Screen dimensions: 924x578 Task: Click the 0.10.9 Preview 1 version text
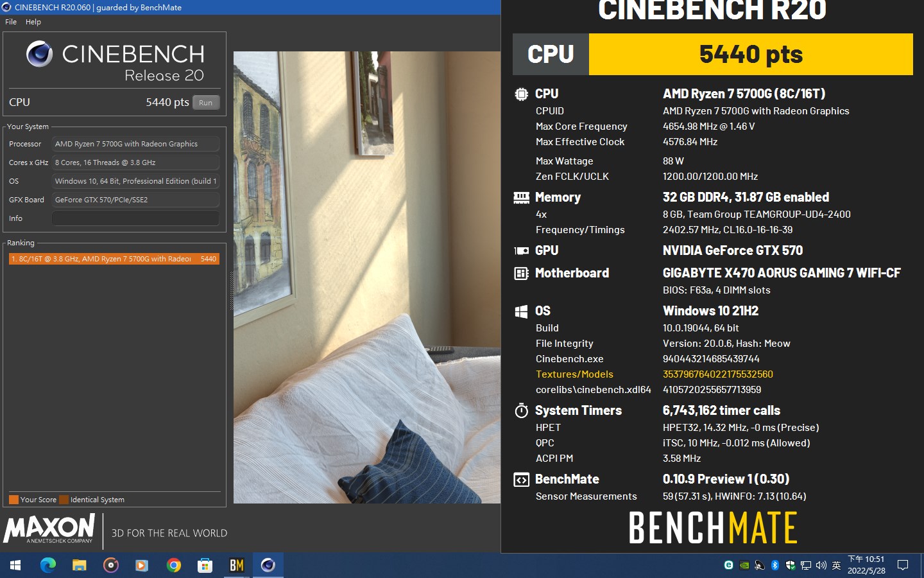(x=726, y=479)
